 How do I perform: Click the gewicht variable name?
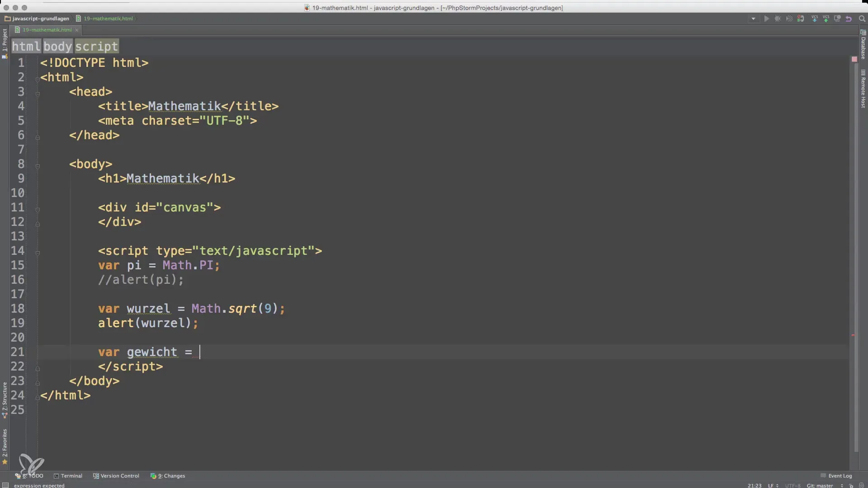[x=152, y=352]
